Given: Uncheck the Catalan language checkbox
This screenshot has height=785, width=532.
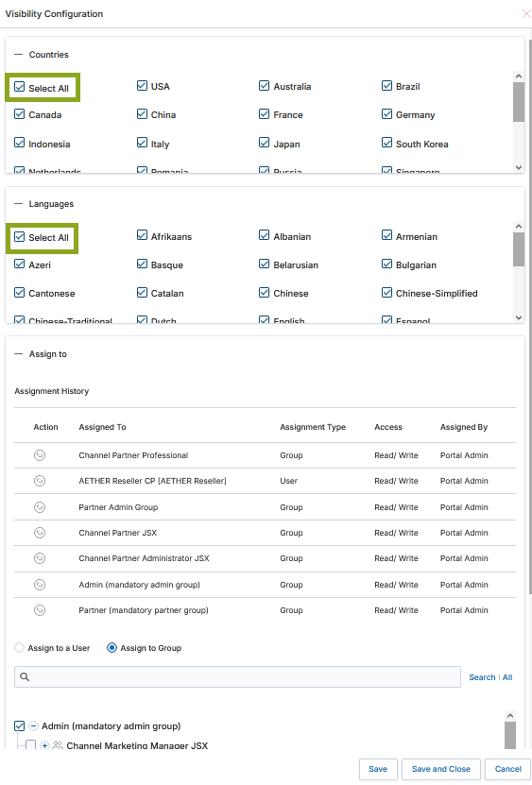Looking at the screenshot, I should click(142, 293).
